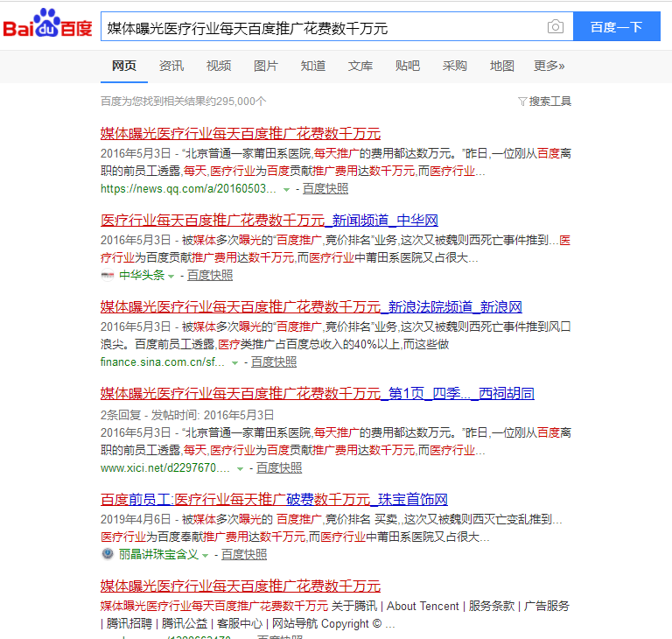Open camera image search icon

(x=555, y=27)
